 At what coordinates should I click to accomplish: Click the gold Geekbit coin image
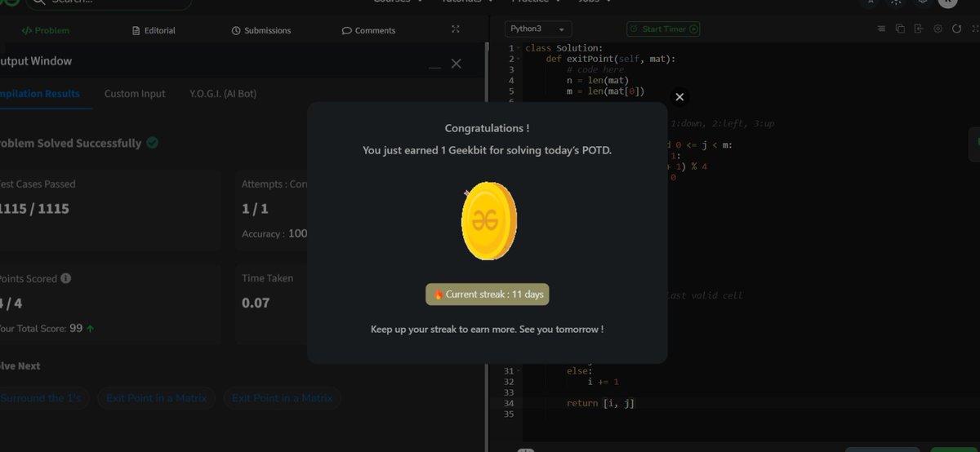pos(488,220)
